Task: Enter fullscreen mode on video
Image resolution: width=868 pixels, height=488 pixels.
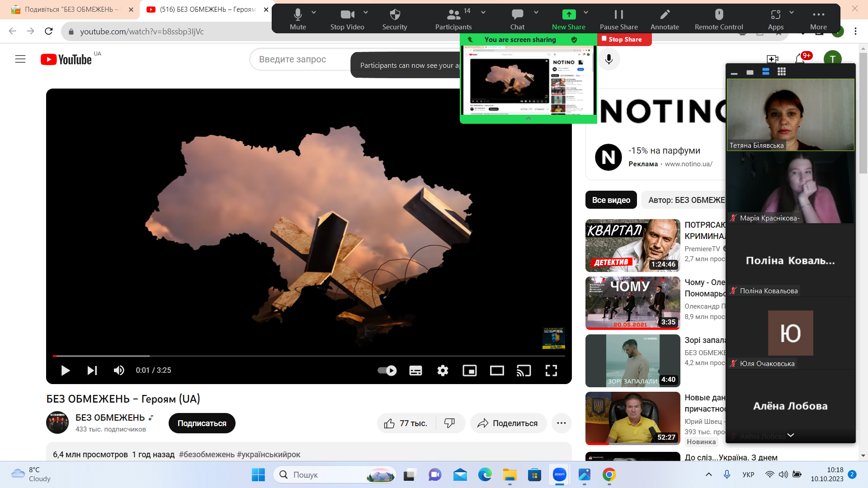Action: point(551,371)
